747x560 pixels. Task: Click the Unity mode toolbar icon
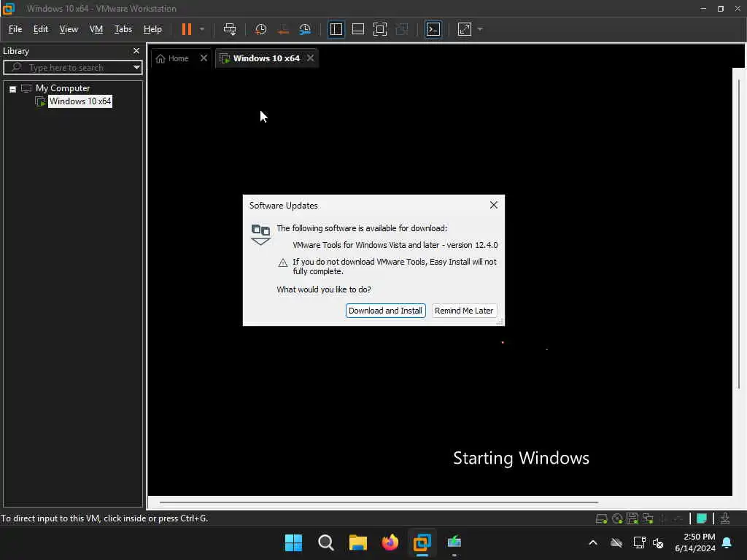coord(402,29)
